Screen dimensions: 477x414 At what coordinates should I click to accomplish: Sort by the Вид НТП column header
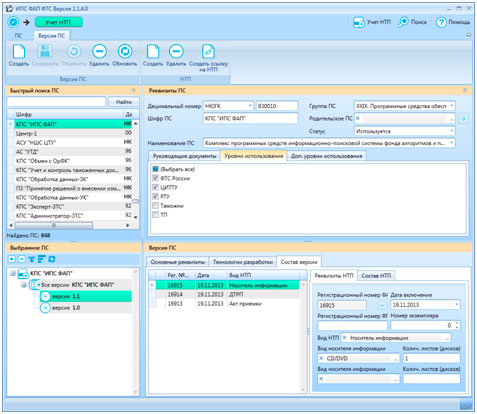click(263, 275)
